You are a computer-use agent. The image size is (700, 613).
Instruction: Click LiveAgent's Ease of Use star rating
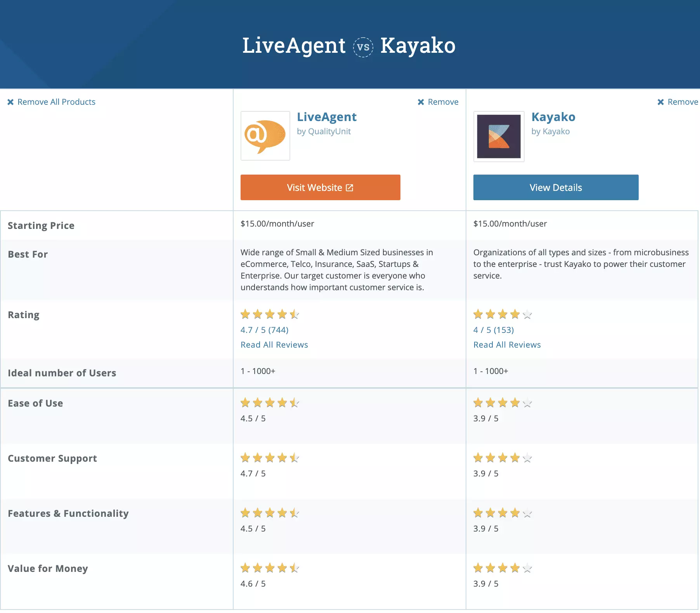click(270, 403)
